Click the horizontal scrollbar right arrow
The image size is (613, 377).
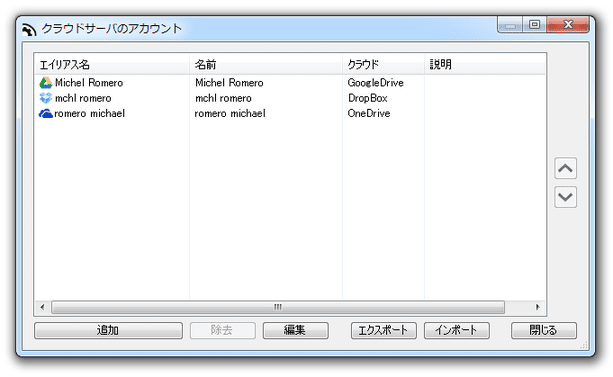pos(538,307)
